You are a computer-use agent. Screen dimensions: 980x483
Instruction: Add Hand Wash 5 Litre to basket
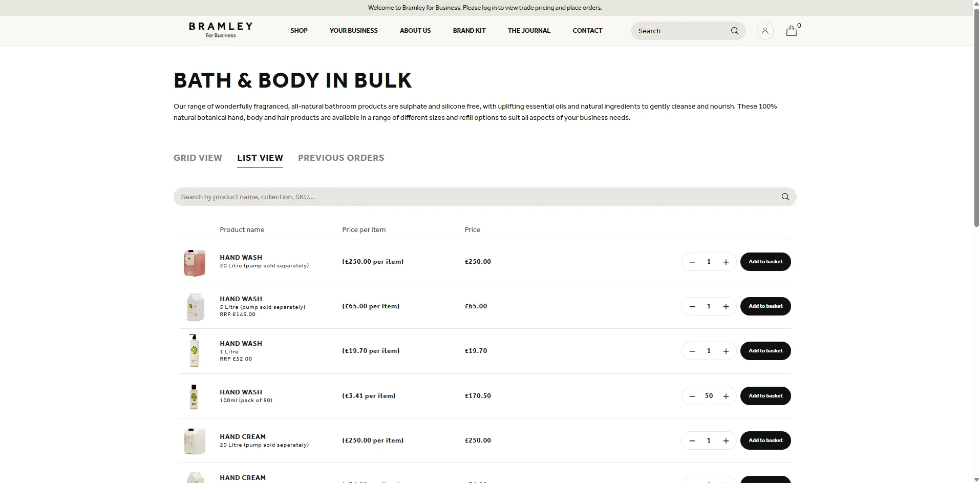765,306
